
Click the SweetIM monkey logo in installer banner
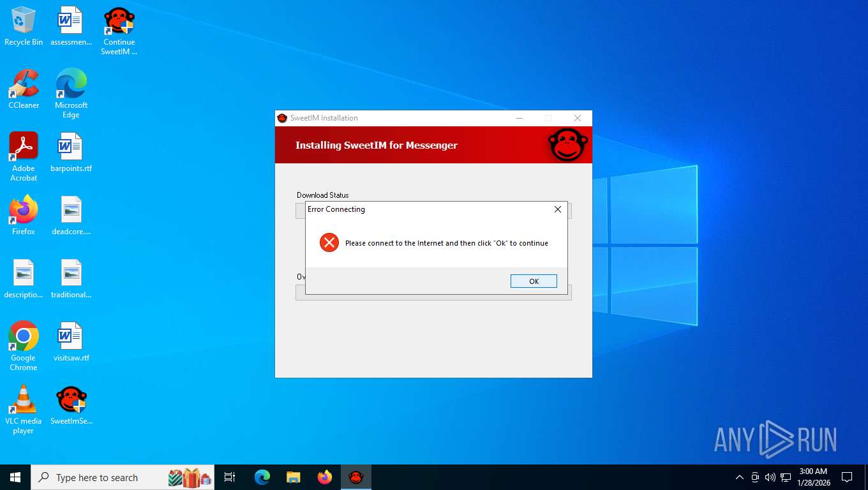[x=567, y=145]
